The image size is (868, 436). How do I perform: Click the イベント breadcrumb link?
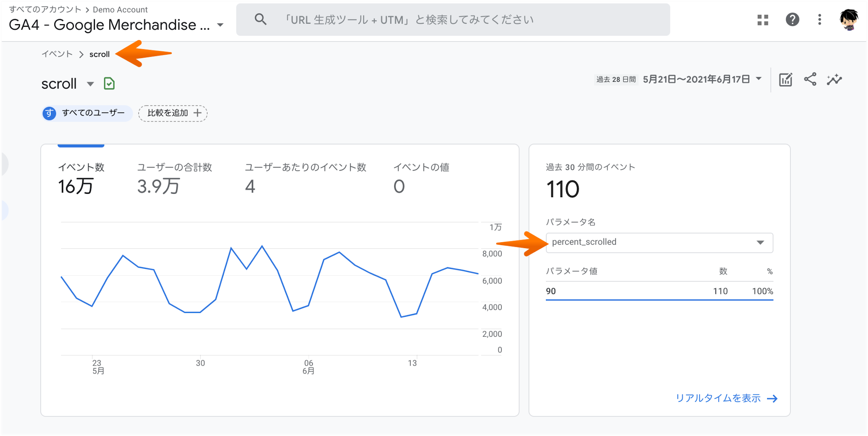coord(57,54)
